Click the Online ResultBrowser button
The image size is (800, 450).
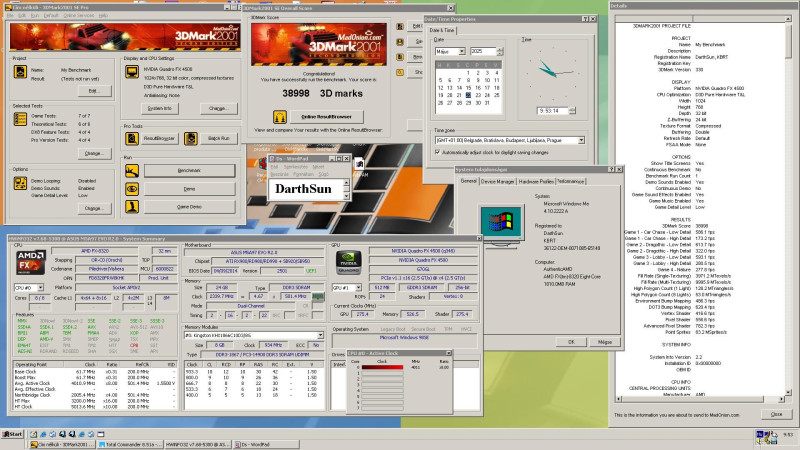[327, 117]
